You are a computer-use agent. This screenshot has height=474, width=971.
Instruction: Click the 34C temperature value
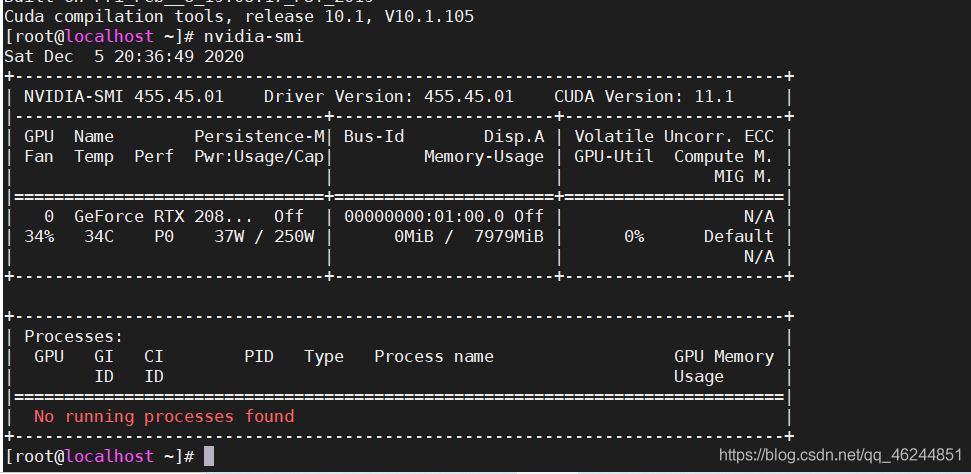point(99,236)
